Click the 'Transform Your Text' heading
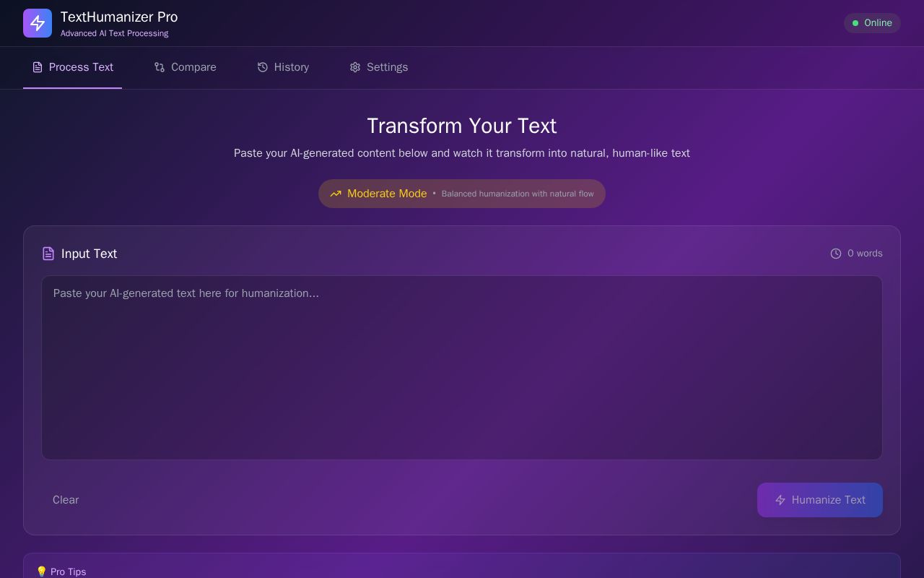 (462, 126)
